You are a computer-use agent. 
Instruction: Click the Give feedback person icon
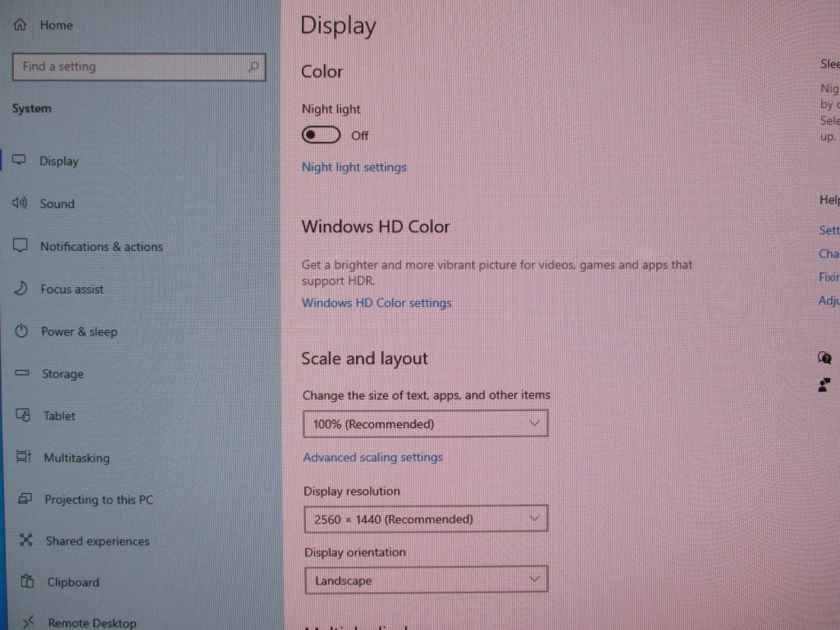(x=824, y=385)
